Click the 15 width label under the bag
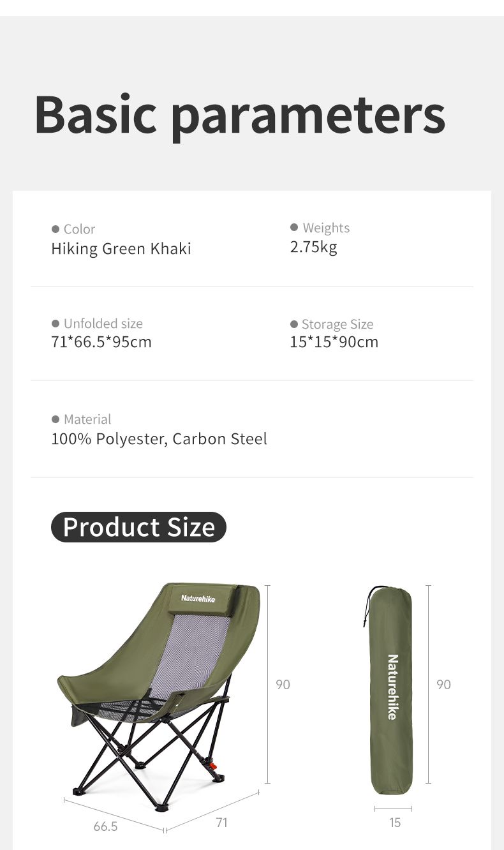504x850 pixels. click(395, 823)
